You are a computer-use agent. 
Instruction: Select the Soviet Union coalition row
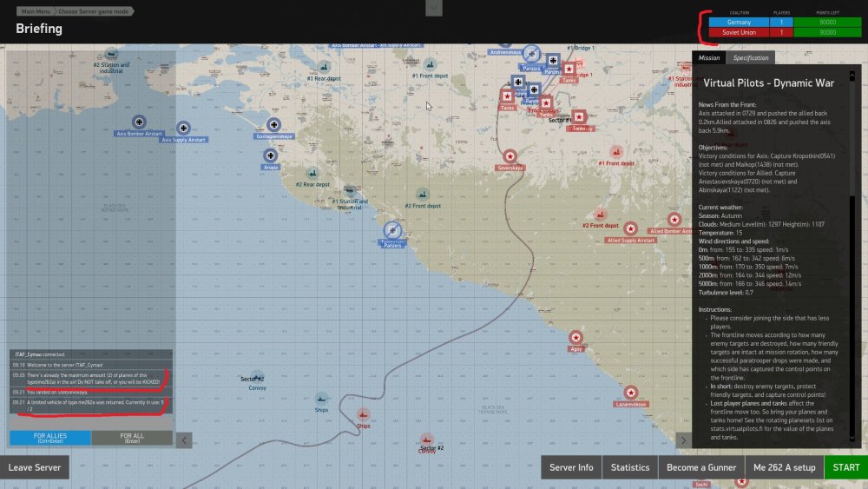click(785, 32)
